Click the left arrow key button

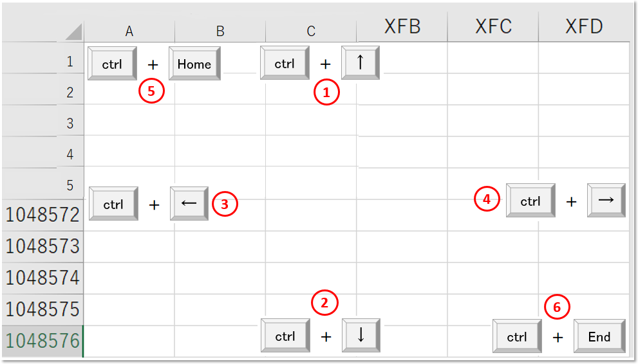coord(189,203)
